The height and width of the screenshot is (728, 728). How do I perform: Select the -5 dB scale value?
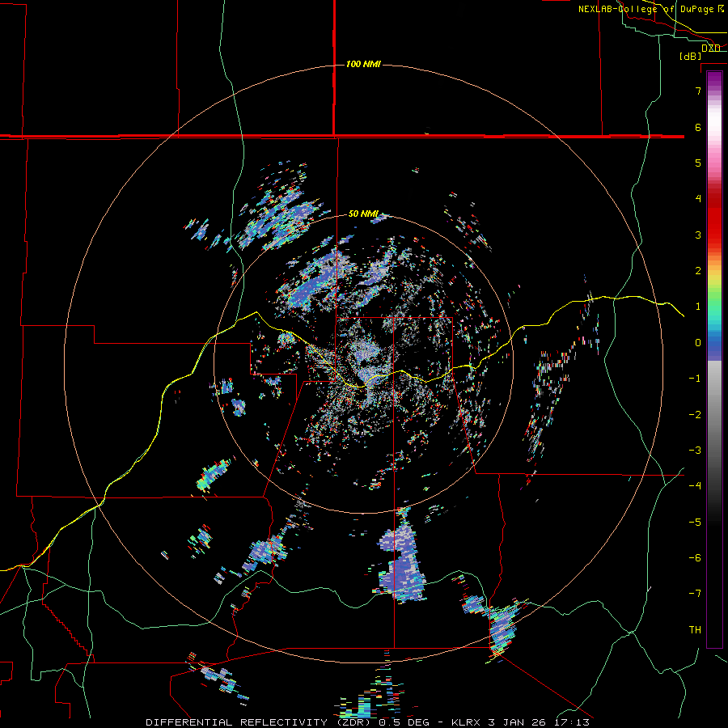coord(695,522)
